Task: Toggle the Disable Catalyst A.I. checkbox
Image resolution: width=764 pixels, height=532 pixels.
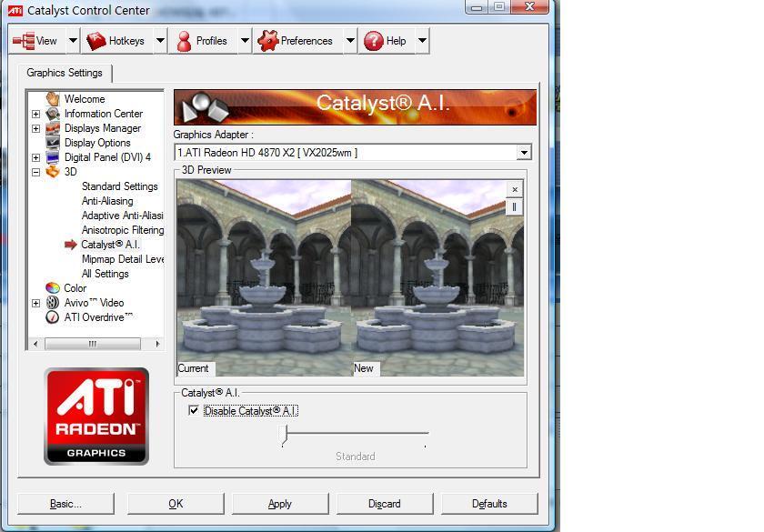Action: tap(193, 411)
